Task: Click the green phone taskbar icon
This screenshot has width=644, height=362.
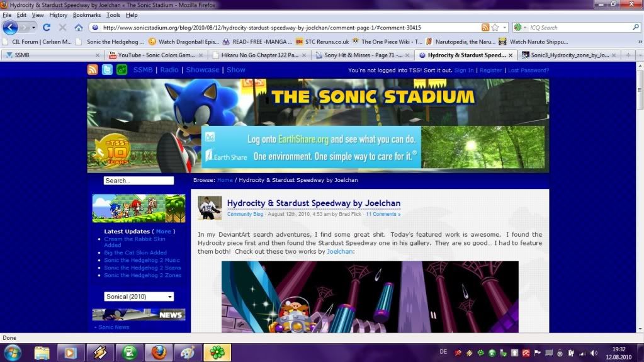Action: pos(130,353)
